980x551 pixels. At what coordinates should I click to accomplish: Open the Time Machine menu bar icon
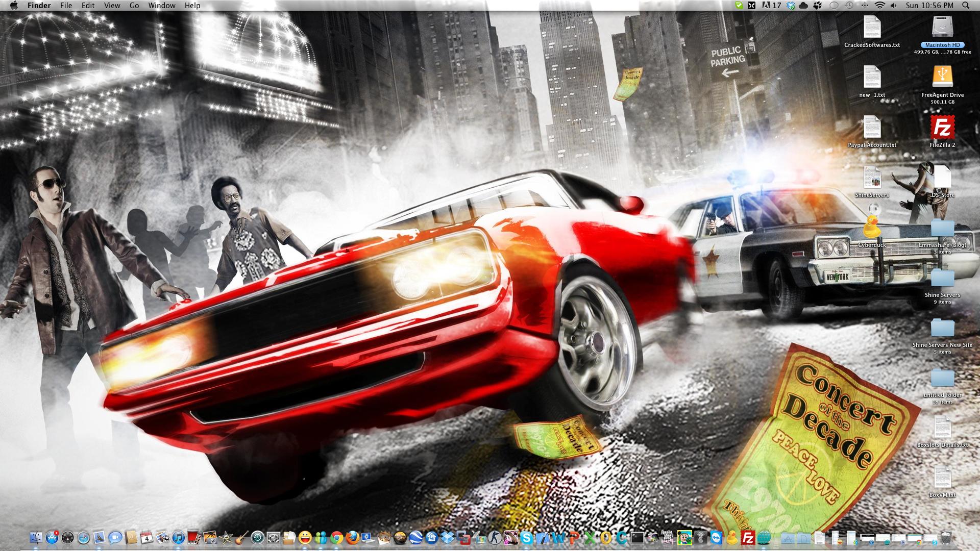[x=849, y=6]
